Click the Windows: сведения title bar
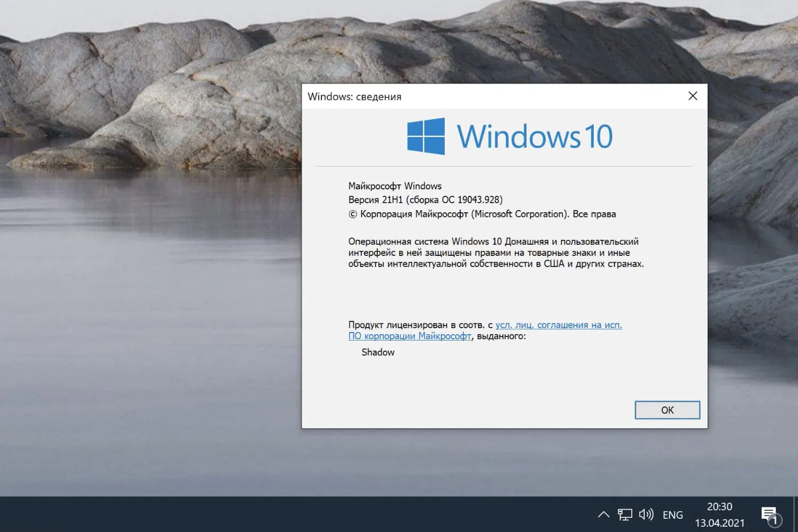798x532 pixels. pyautogui.click(x=355, y=96)
